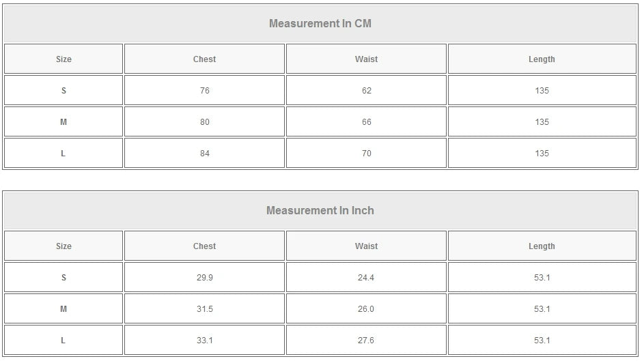Select the chest value 84 cell
The width and height of the screenshot is (644, 361).
204,154
